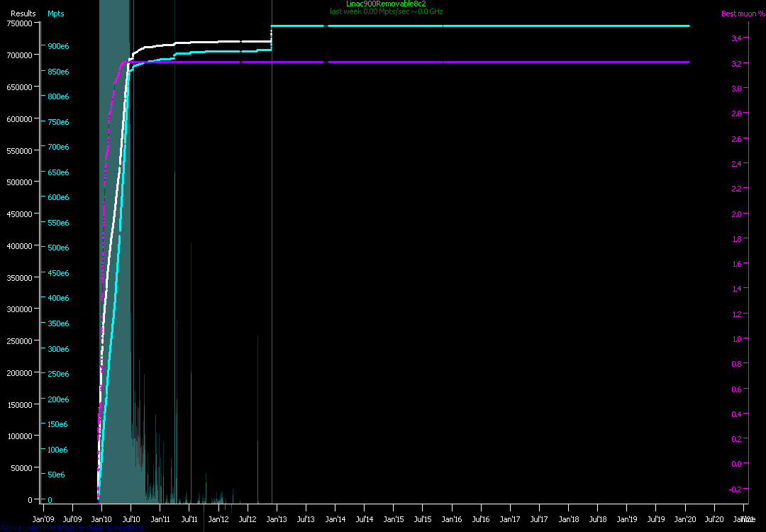Click the 500e6 label on Mpts axis

point(58,248)
